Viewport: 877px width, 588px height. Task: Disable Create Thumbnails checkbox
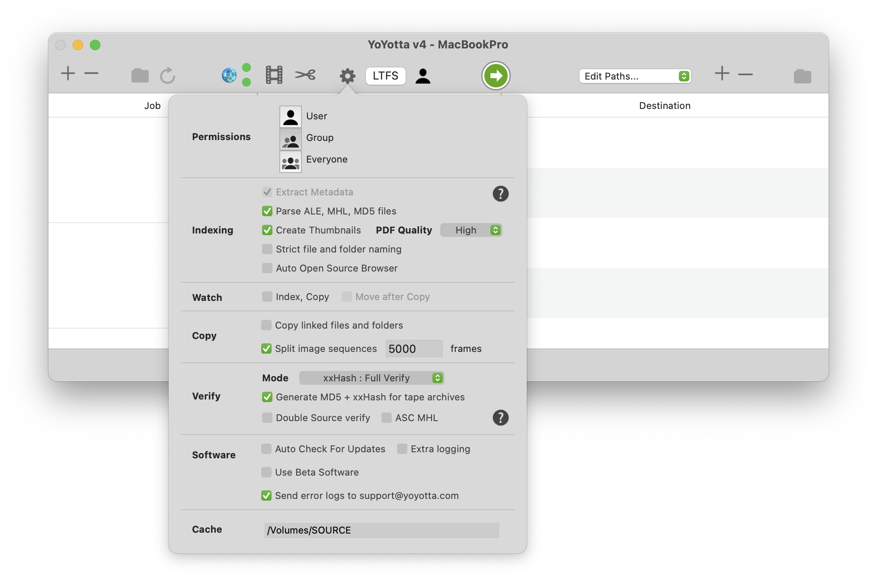pyautogui.click(x=267, y=230)
